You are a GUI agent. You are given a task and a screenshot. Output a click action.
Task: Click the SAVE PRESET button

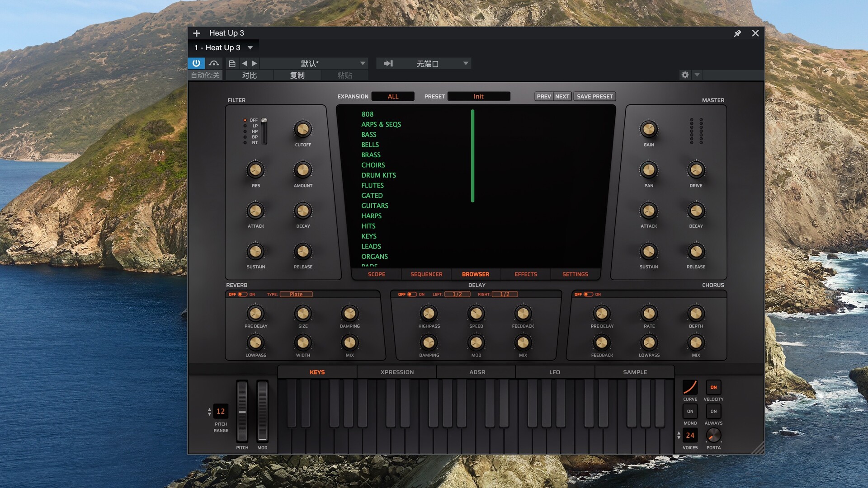pos(594,96)
